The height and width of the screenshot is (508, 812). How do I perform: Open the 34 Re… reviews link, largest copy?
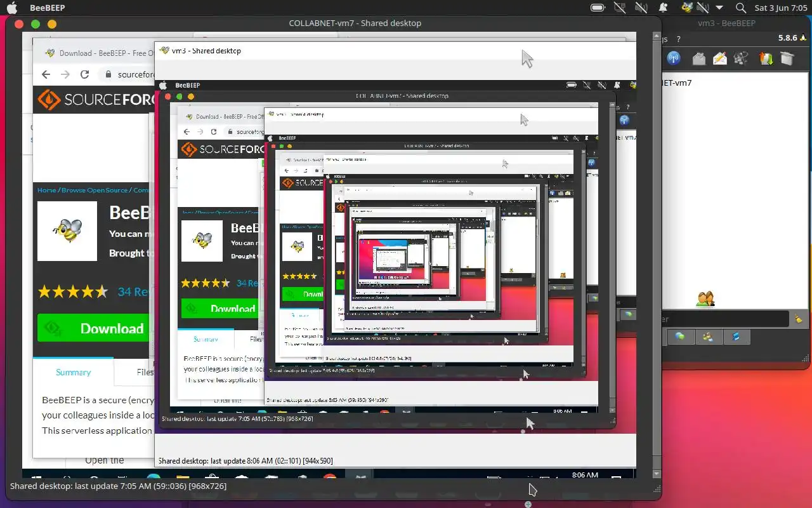(x=133, y=292)
